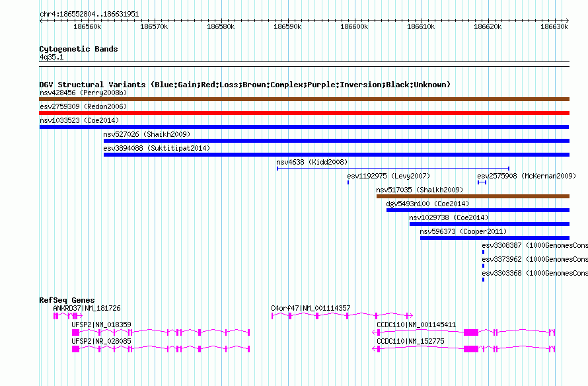The height and width of the screenshot is (386, 588).
Task: Click the Cytogenetic Bands track title
Action: point(79,49)
